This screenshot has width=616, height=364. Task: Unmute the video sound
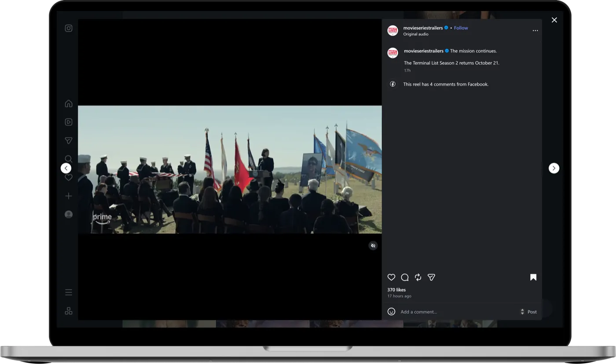[x=373, y=246]
